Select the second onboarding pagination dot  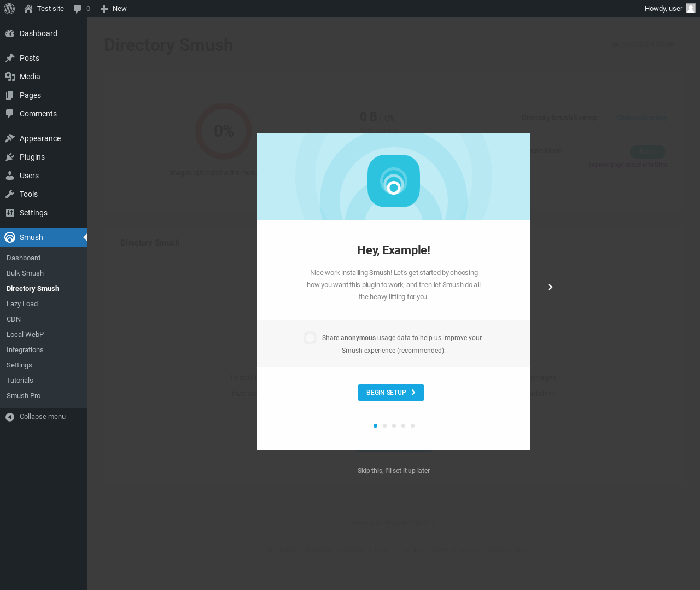(384, 425)
